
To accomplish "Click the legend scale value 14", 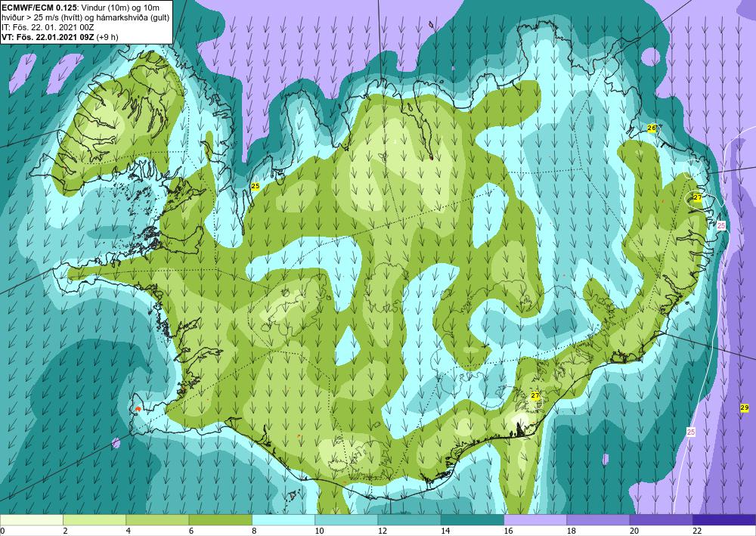I will point(445,531).
